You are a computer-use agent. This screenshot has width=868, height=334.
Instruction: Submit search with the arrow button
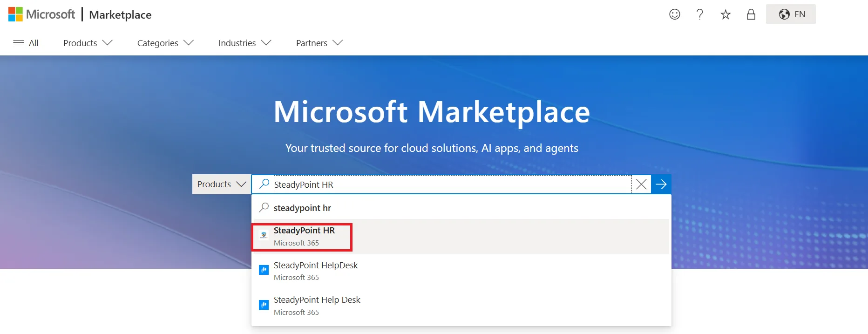[x=661, y=184]
